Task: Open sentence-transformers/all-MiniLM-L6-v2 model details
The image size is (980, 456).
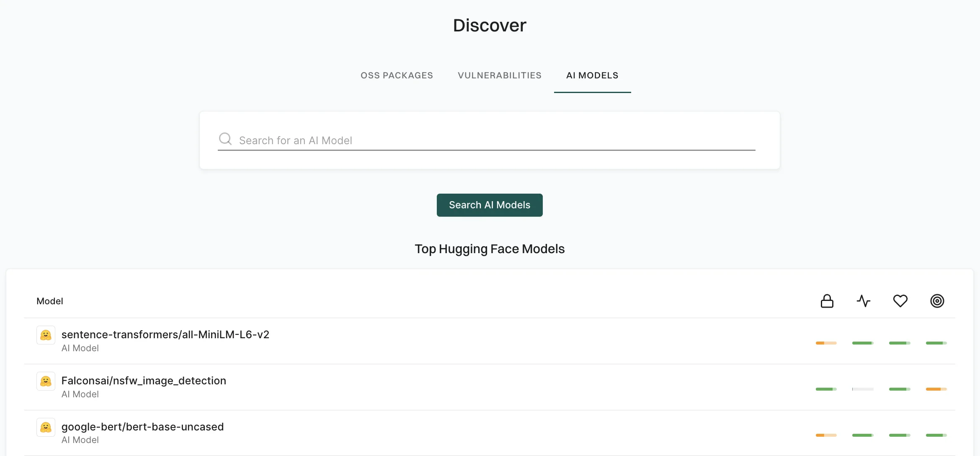Action: [165, 334]
